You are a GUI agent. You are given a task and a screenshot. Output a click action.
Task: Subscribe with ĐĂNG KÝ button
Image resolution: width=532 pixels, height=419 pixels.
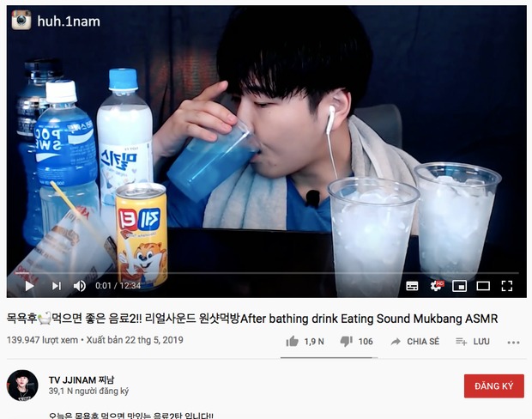pos(494,386)
